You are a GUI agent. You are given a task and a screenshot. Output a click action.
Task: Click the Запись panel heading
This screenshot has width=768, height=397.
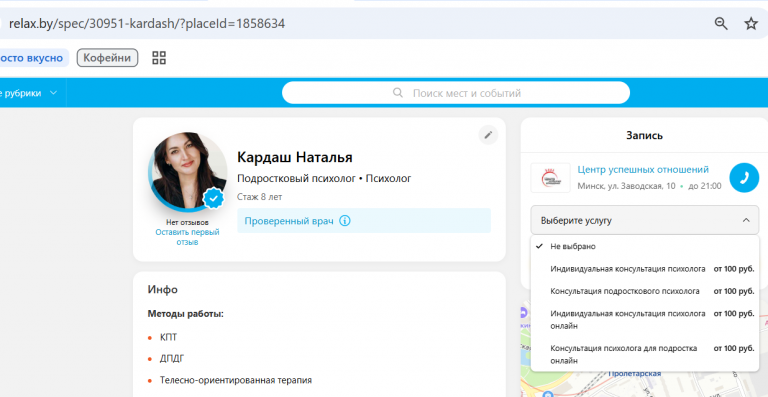pos(645,136)
